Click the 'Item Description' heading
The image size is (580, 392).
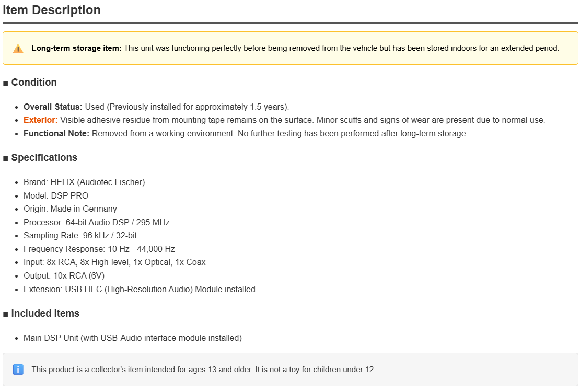tap(51, 10)
